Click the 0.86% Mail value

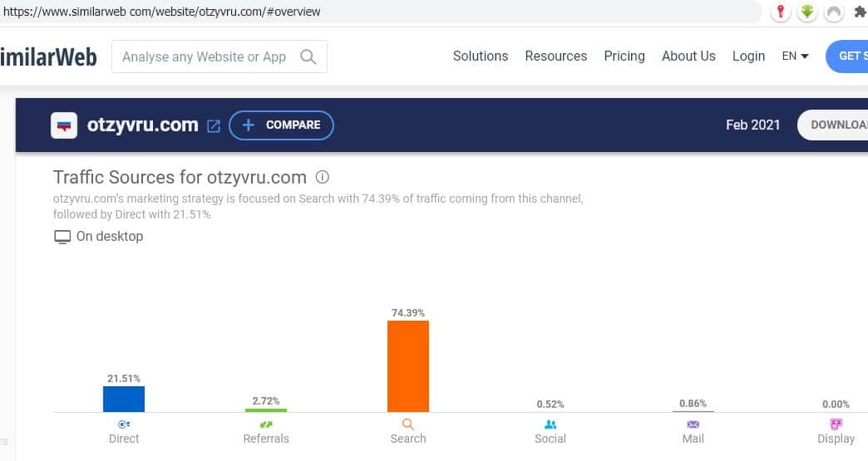point(693,404)
